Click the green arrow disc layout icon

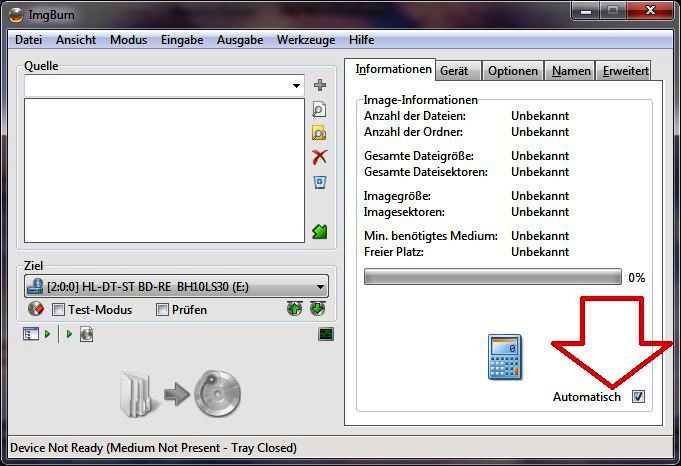click(x=320, y=231)
